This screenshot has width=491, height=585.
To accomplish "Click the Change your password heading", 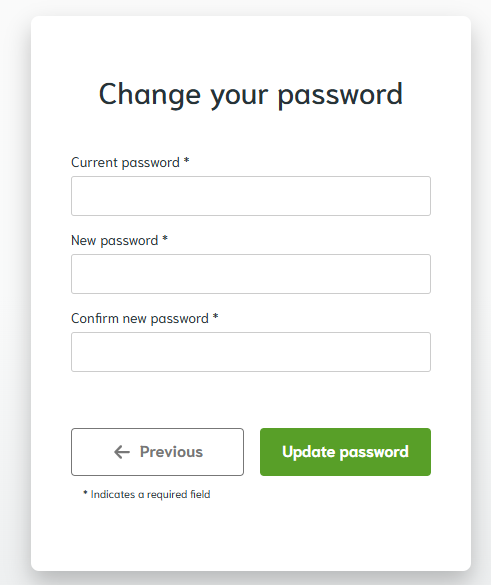I will [251, 95].
